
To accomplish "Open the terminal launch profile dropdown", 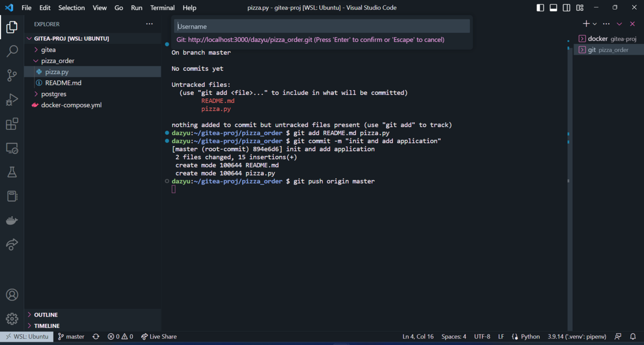I will coord(595,24).
